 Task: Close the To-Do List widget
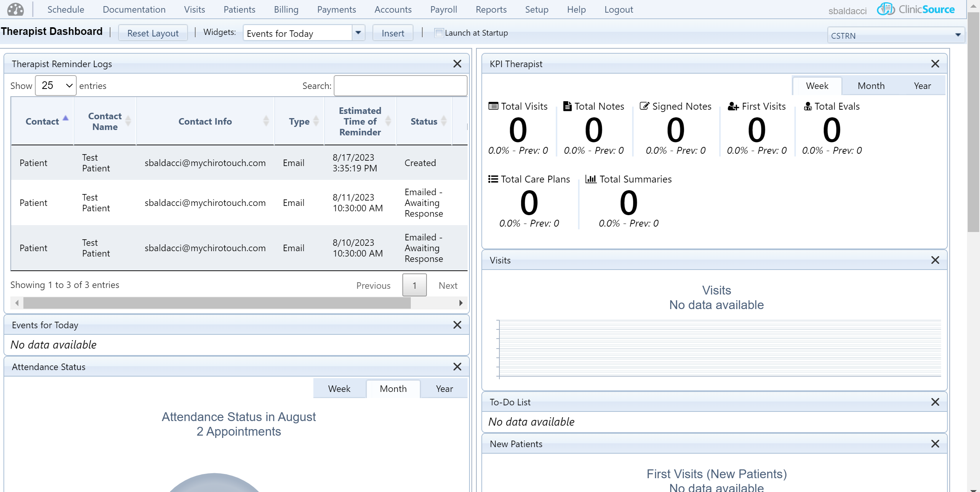pyautogui.click(x=935, y=402)
